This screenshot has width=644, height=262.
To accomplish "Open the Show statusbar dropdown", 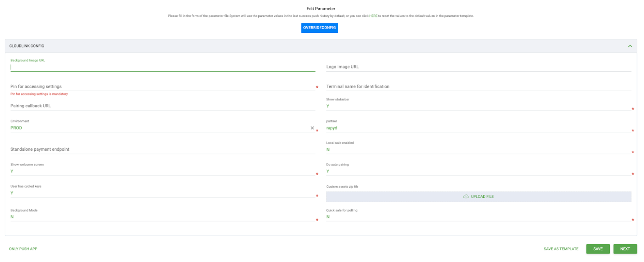I will tap(478, 106).
